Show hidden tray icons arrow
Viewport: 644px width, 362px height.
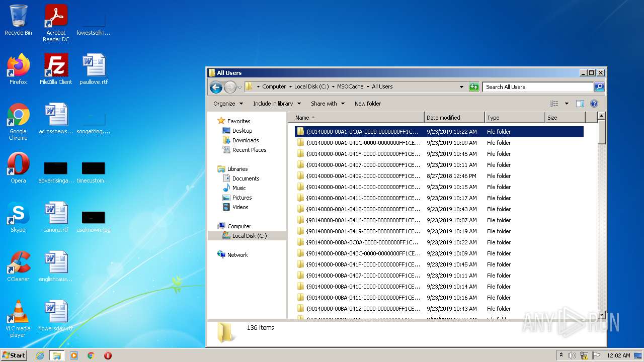tap(561, 355)
